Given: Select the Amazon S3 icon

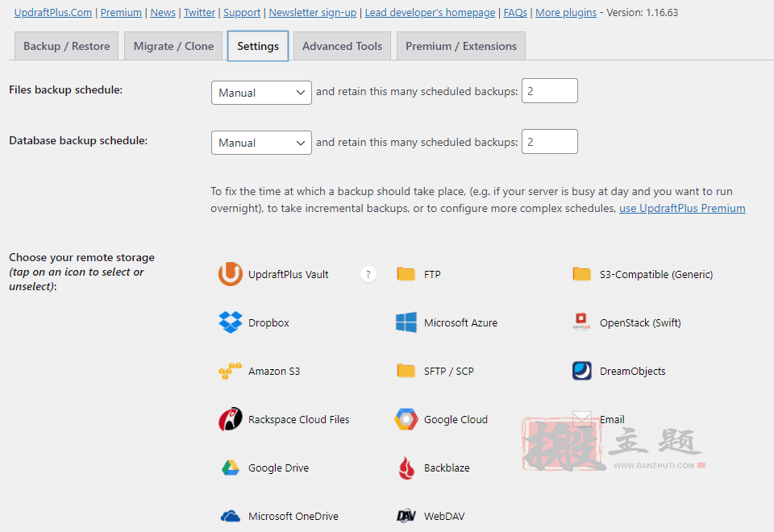Looking at the screenshot, I should [x=230, y=371].
